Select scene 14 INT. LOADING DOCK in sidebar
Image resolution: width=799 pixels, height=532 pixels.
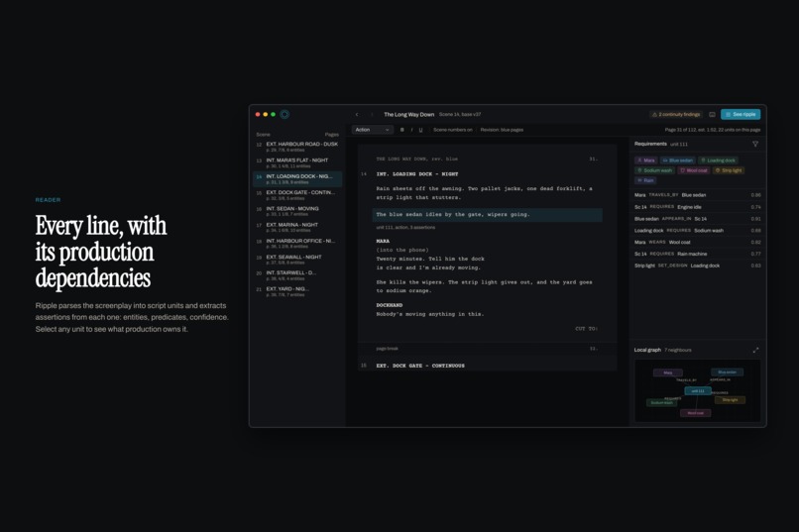(297, 178)
